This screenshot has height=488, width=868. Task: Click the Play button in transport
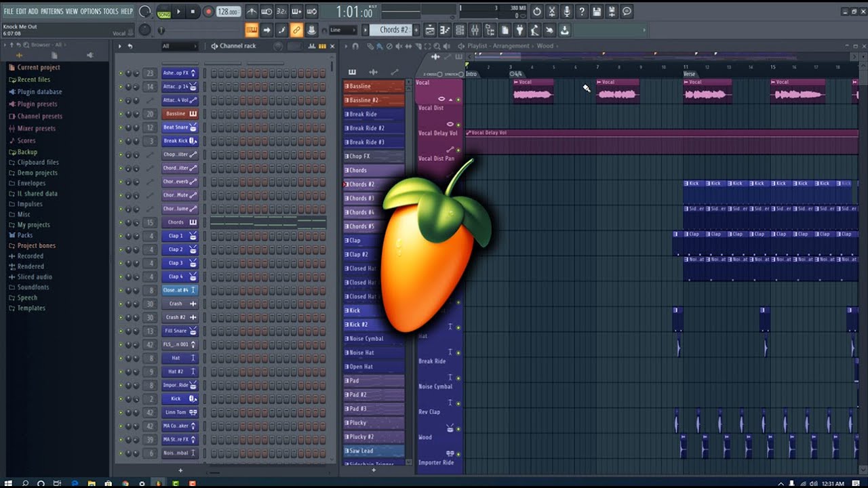coord(179,12)
